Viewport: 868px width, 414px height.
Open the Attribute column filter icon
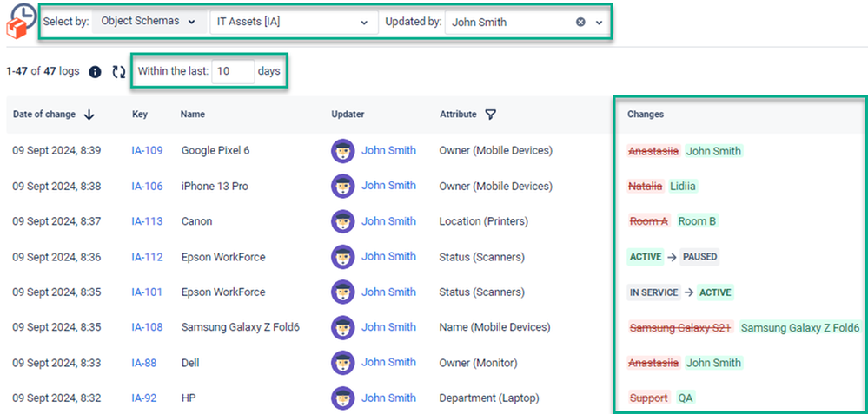(x=490, y=115)
